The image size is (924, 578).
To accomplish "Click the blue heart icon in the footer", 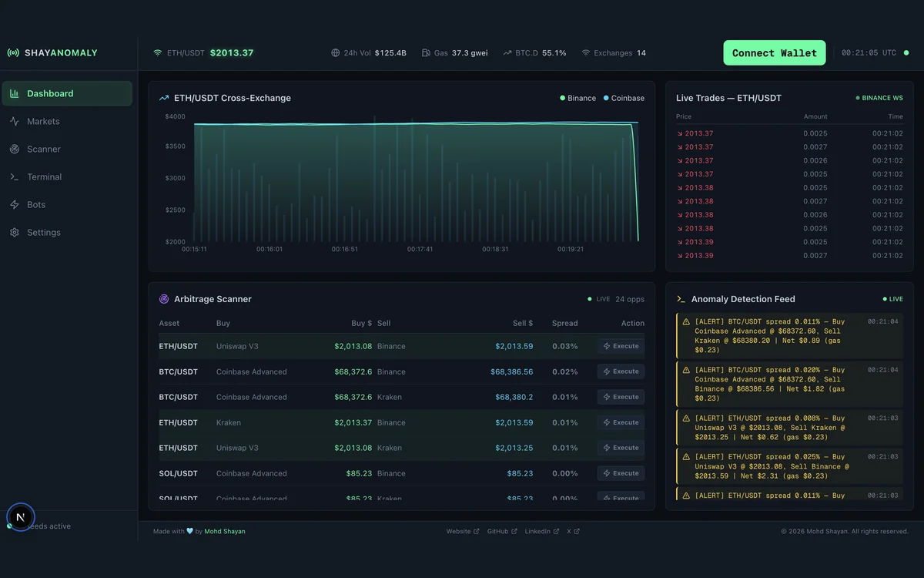I will pyautogui.click(x=189, y=531).
